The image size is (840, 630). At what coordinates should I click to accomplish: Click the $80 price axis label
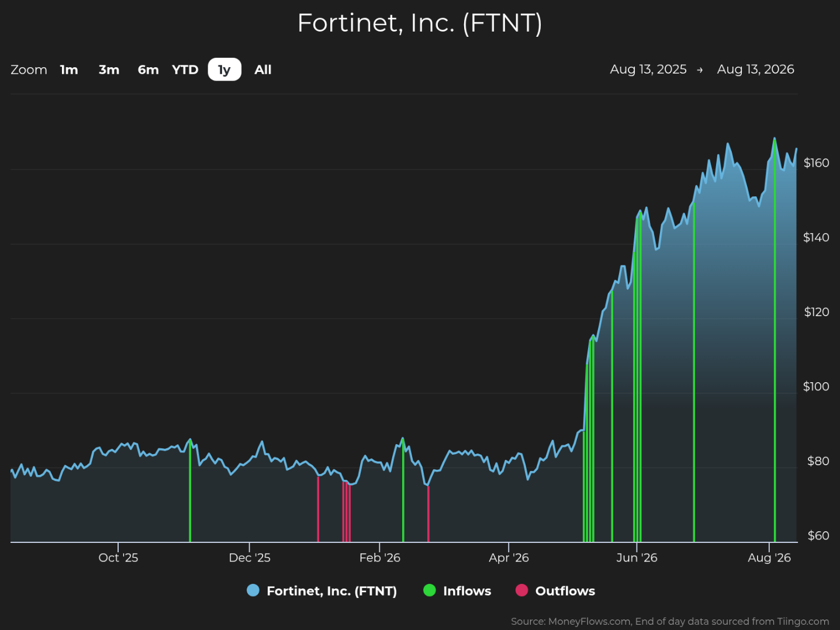[x=818, y=461]
